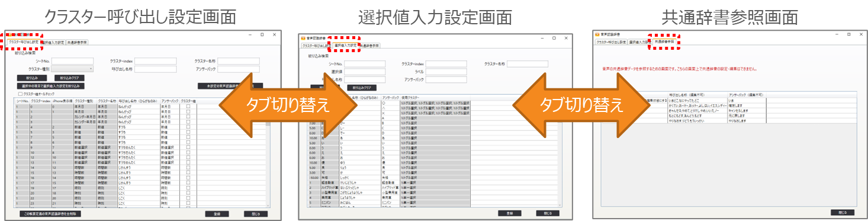Select クラスター呼び出し設定 tab in the middle window
The image size is (868, 221).
317,46
